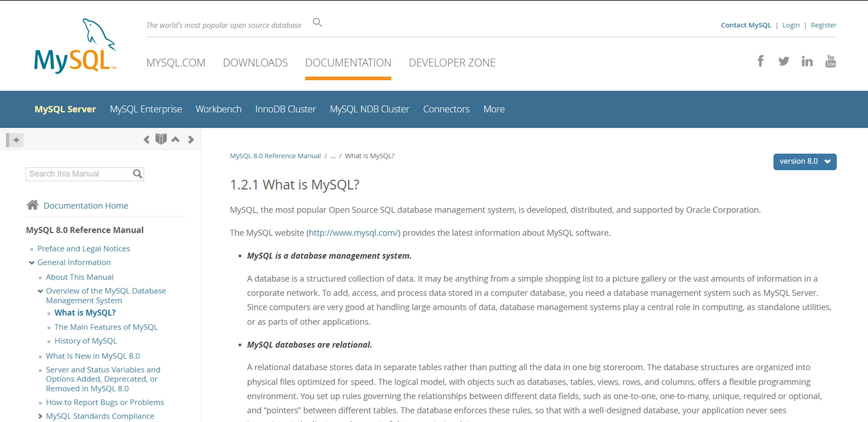Go up one section arrow
Image resolution: width=868 pixels, height=422 pixels.
(x=175, y=139)
